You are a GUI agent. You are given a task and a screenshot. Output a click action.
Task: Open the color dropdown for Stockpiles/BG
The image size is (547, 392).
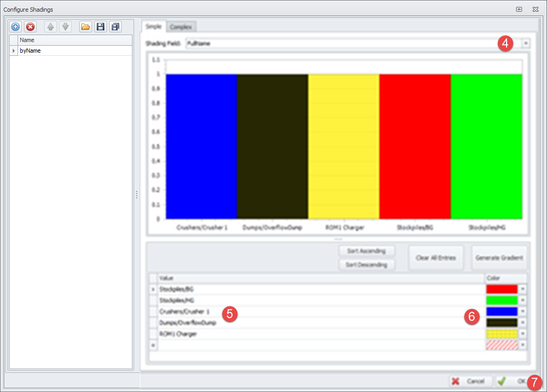pyautogui.click(x=521, y=289)
